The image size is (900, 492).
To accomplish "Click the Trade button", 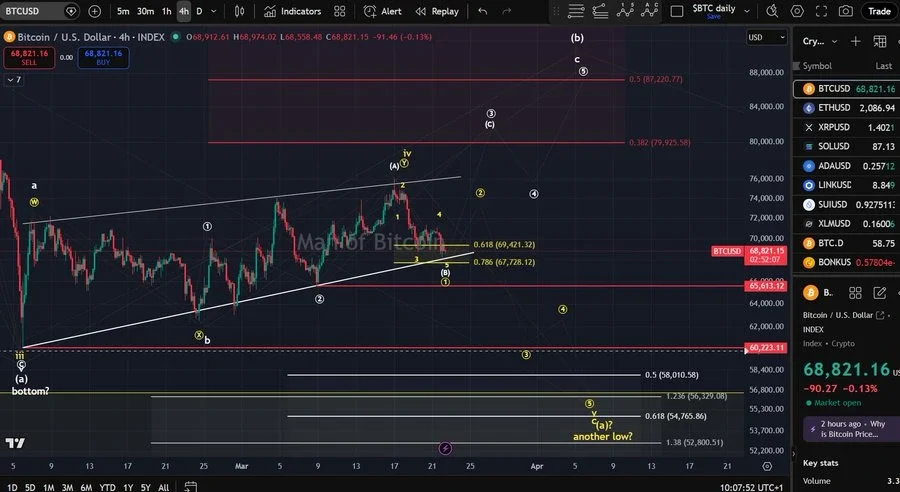I will point(879,11).
